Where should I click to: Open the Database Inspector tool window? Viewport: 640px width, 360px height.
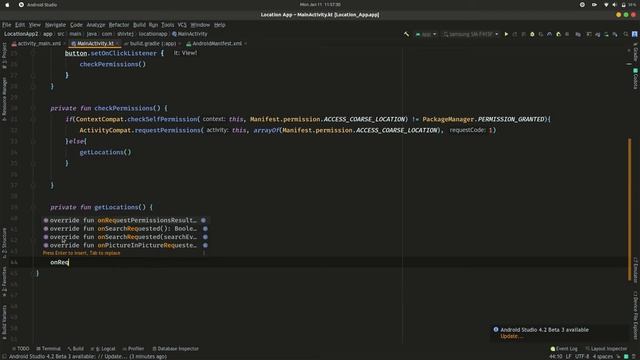175,349
